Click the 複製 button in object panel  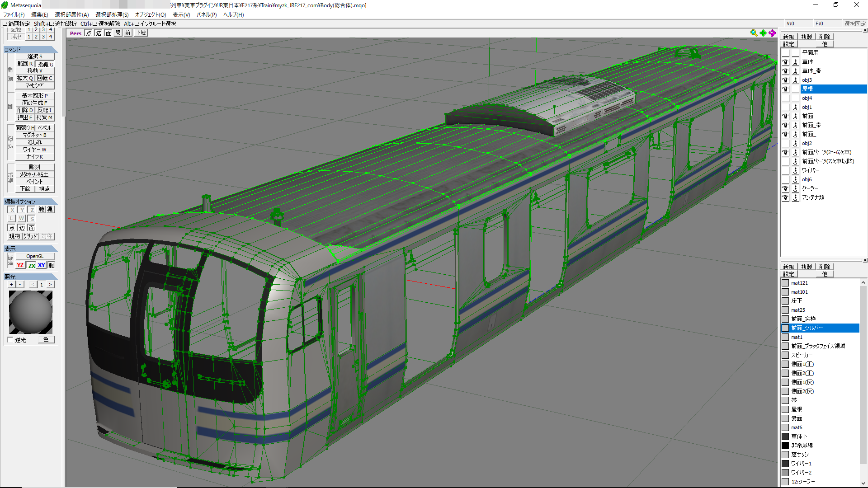click(807, 37)
